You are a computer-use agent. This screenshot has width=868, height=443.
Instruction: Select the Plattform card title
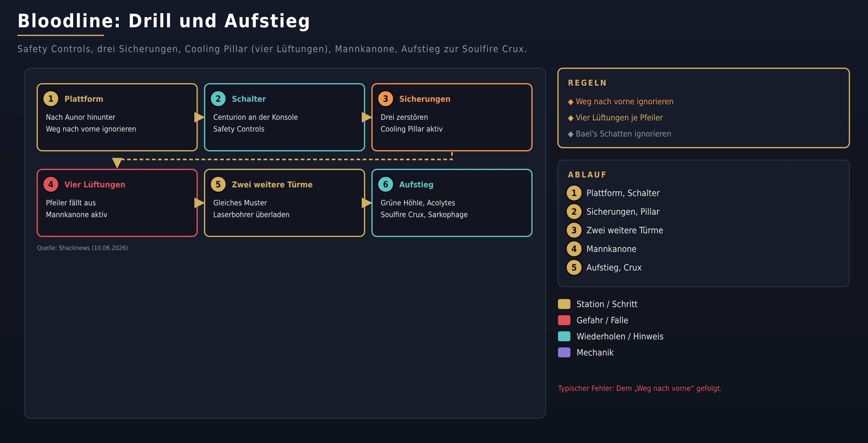[x=84, y=99]
